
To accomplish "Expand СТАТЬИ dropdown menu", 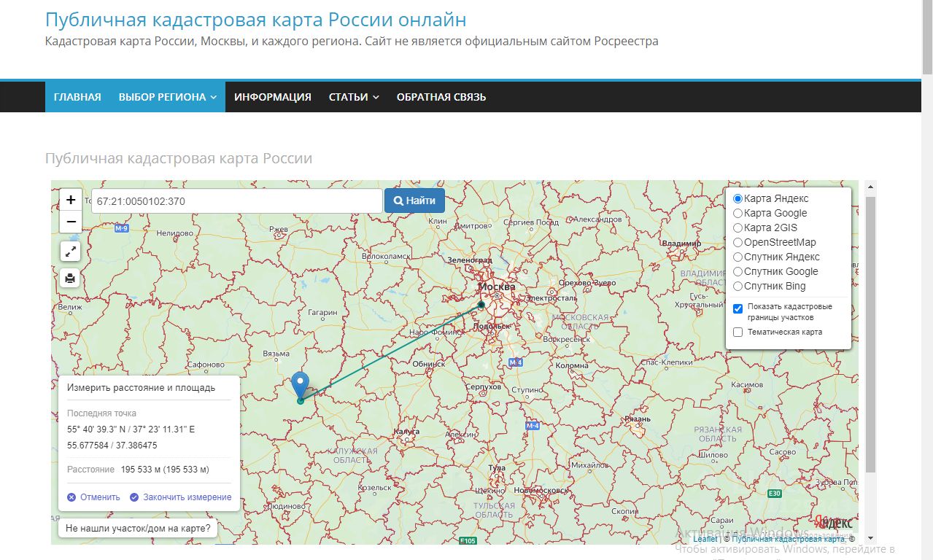I will [x=354, y=97].
